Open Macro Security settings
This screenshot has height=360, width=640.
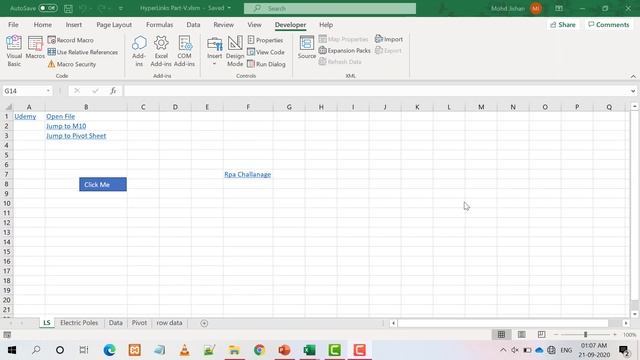click(72, 64)
